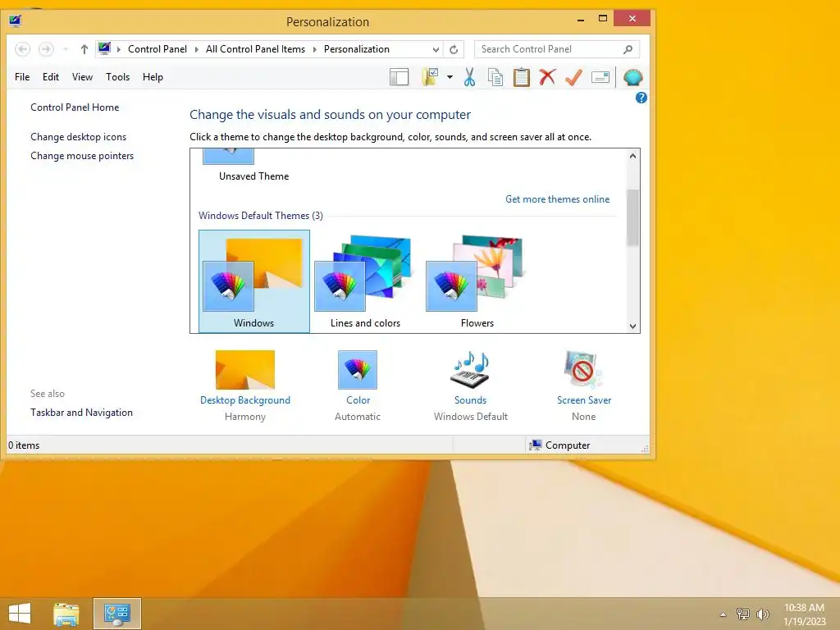840x630 pixels.
Task: Open the View menu
Action: click(83, 77)
